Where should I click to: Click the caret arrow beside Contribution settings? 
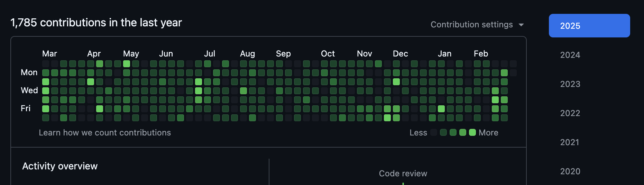521,25
